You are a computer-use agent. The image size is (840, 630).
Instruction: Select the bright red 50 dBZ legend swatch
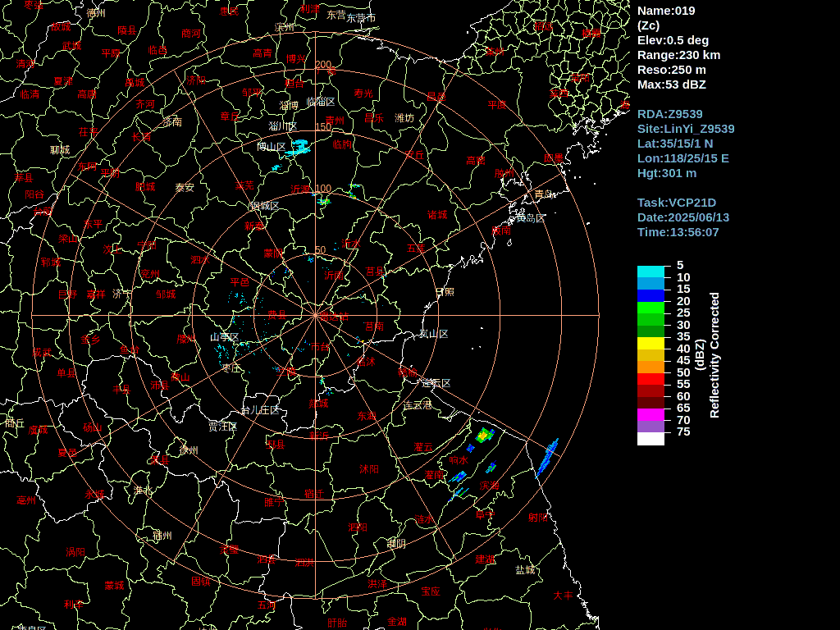[651, 379]
